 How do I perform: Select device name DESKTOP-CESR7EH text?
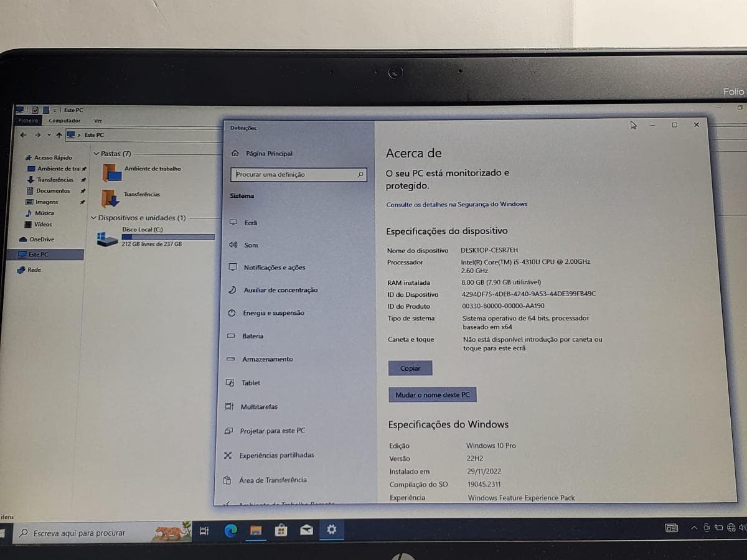(x=489, y=250)
